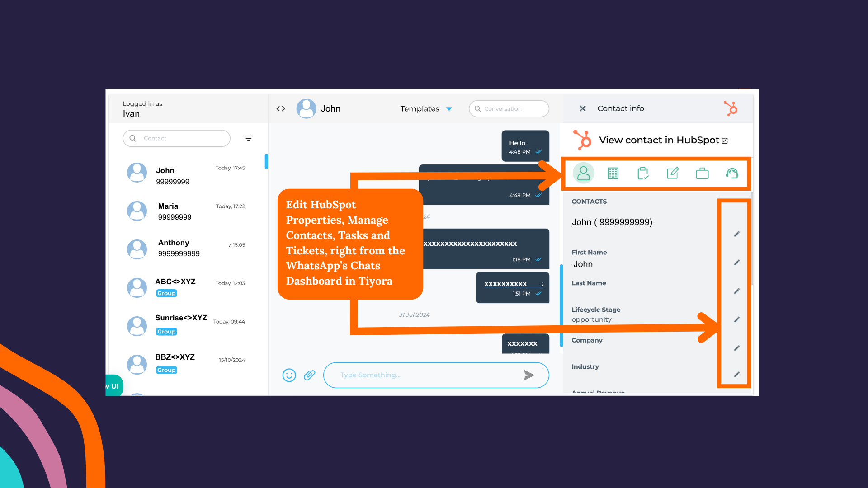The width and height of the screenshot is (868, 488).
Task: Edit the Last Name field pencil
Action: coord(737,291)
